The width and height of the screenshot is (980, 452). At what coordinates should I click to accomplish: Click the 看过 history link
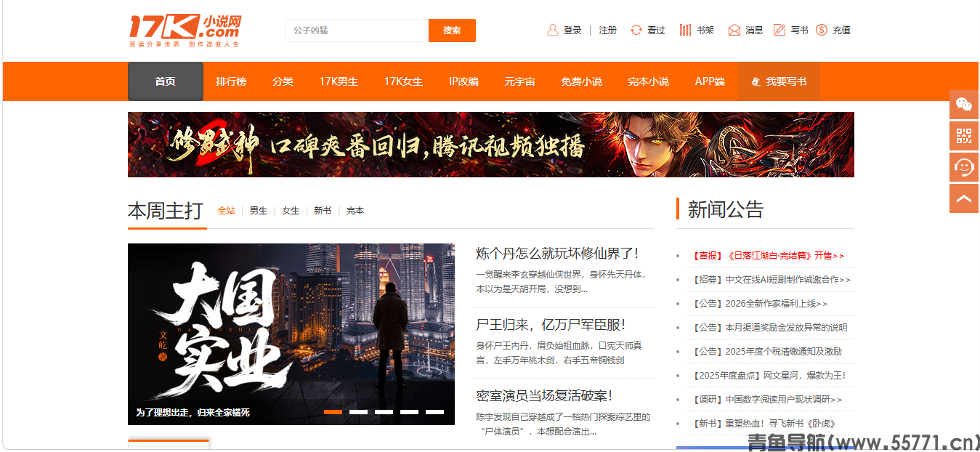[x=656, y=31]
